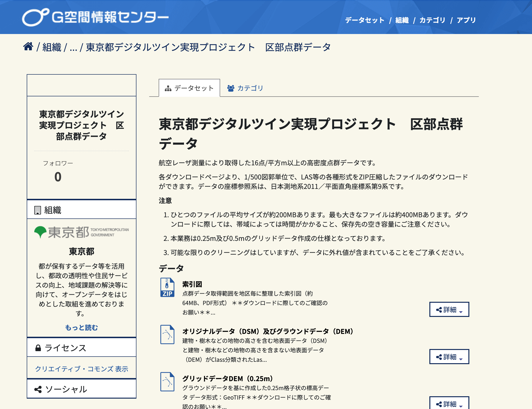Click the file icon for グリッドデータDEM
Image resolution: width=532 pixels, height=409 pixels.
pyautogui.click(x=167, y=382)
